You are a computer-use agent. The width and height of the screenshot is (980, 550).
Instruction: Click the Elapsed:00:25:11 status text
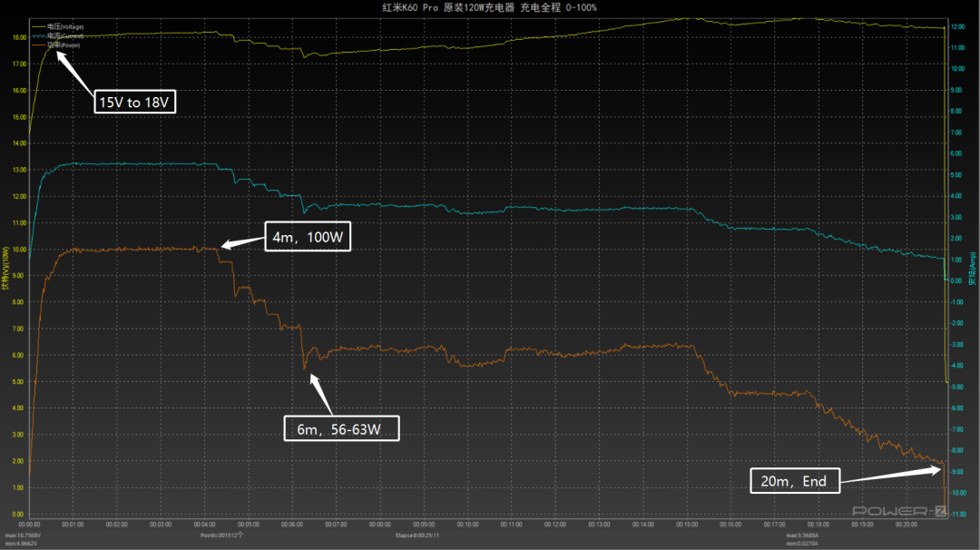click(x=416, y=535)
